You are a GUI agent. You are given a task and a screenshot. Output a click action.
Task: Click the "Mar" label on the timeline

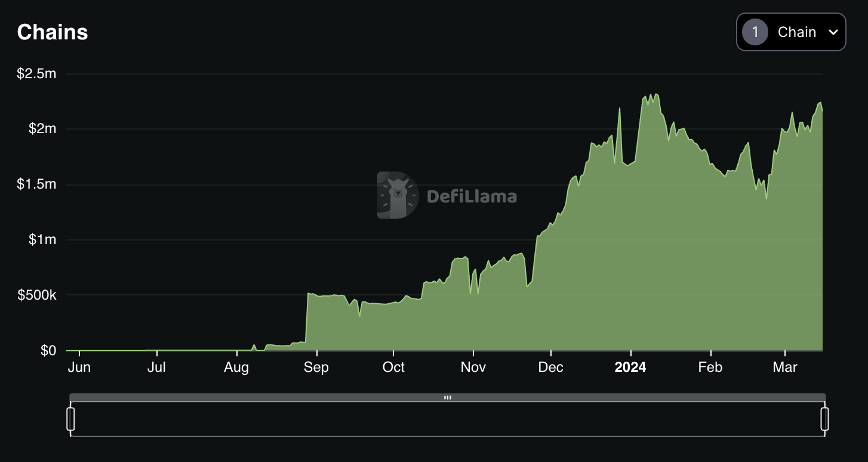point(784,368)
